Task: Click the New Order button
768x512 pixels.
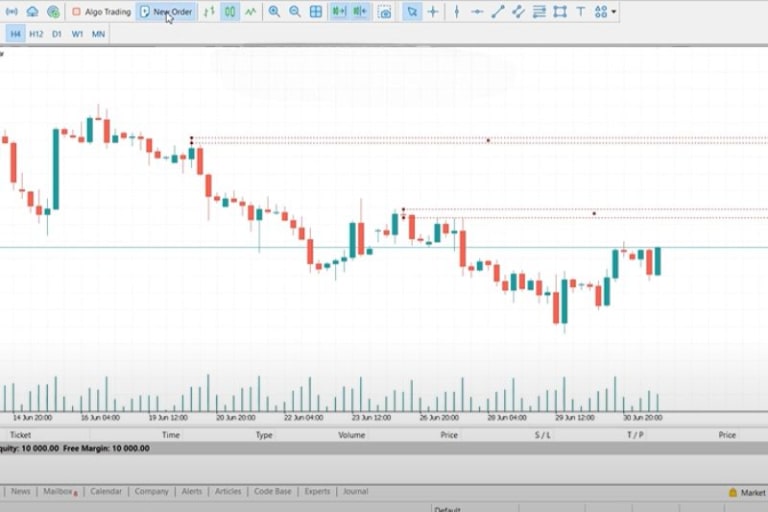Action: pos(166,12)
